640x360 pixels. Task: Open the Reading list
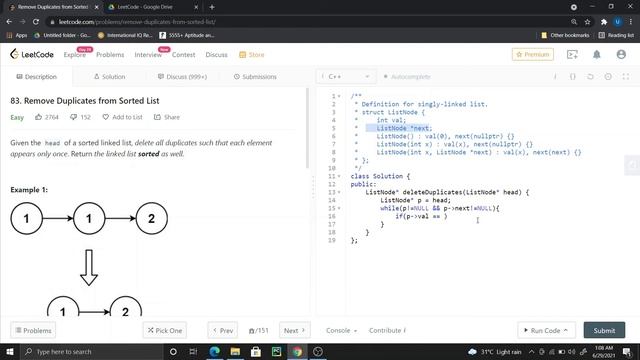616,35
